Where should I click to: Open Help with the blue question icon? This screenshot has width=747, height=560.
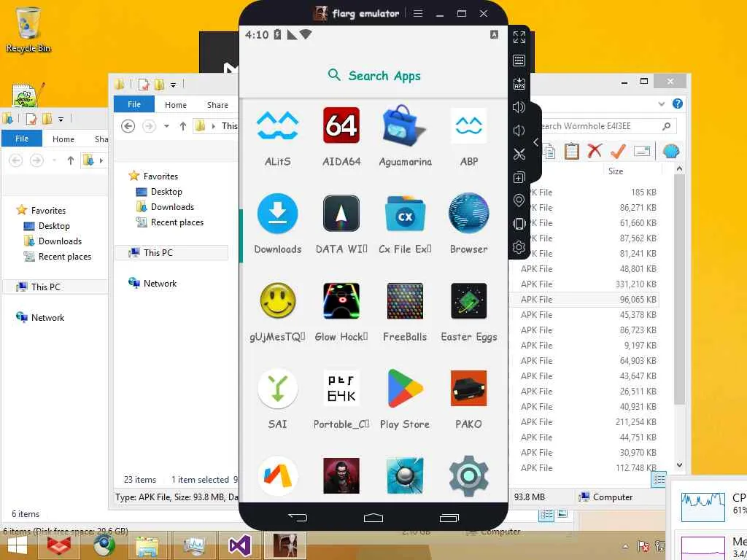click(678, 104)
